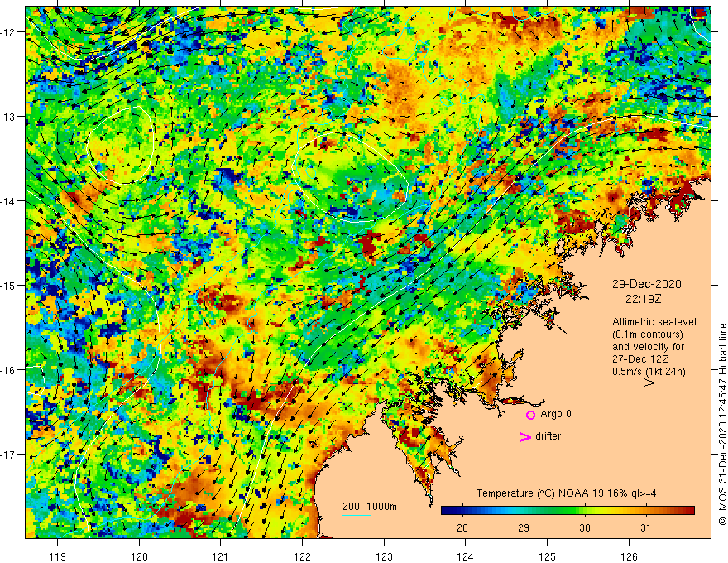Image resolution: width=728 pixels, height=563 pixels.
Task: Click latitude label -13 on left axis
Action: [9, 117]
